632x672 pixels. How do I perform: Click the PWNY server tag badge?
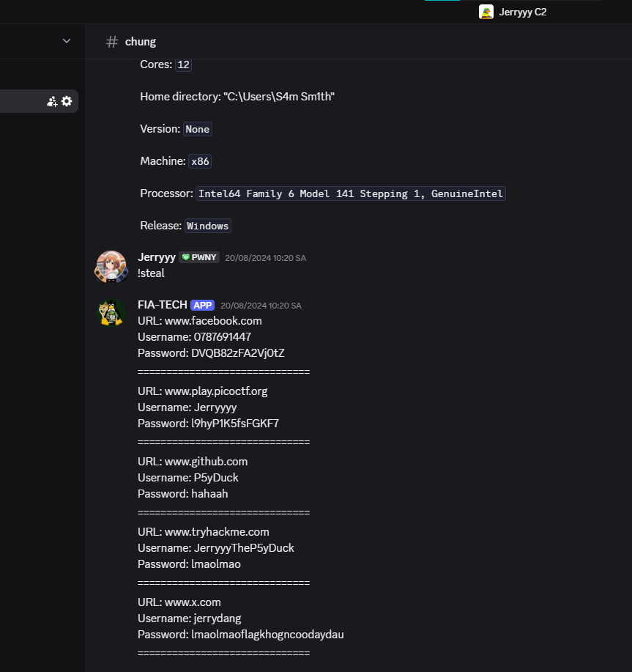[199, 257]
